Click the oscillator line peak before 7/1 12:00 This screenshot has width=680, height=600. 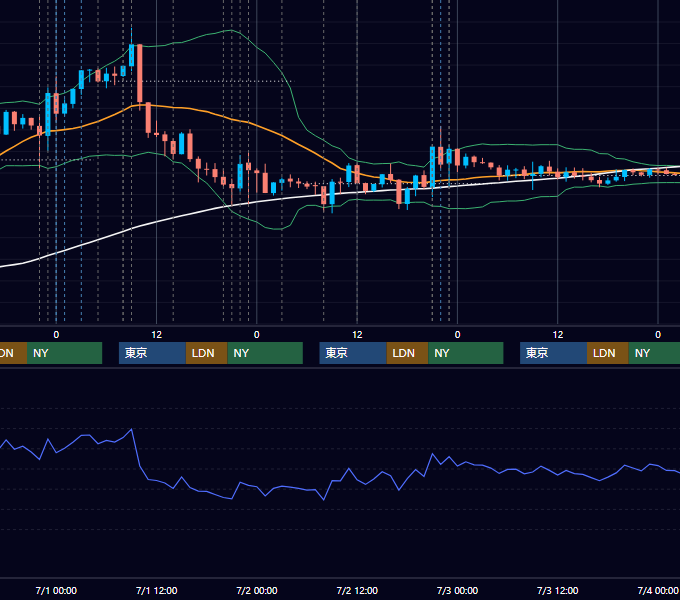click(131, 429)
